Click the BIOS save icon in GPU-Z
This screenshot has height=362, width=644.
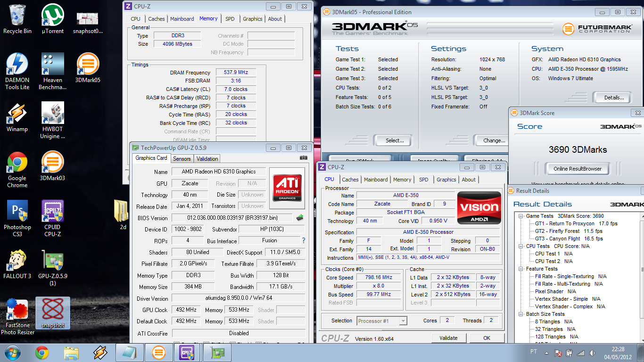pyautogui.click(x=299, y=217)
